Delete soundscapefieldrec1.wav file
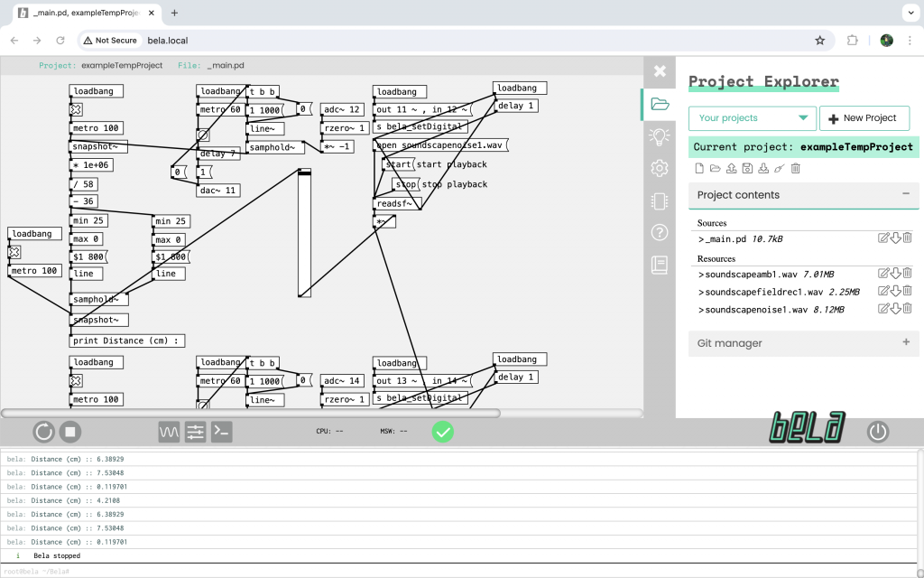 (908, 292)
